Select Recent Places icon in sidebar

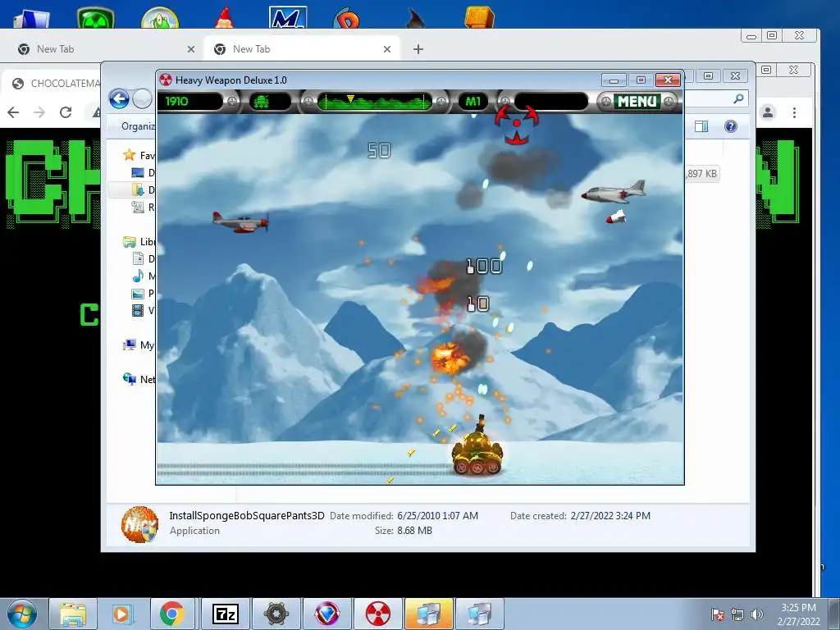138,207
